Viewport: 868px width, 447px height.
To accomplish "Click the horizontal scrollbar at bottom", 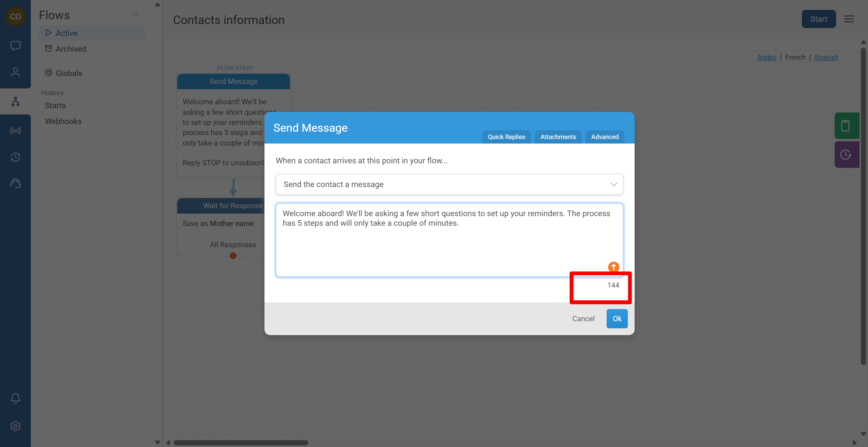I will tap(240, 443).
